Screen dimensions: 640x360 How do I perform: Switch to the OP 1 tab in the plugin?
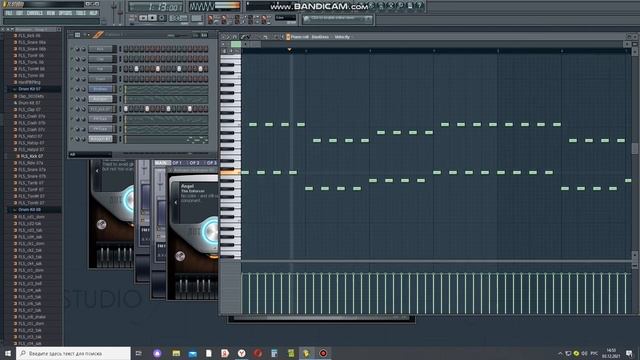click(x=177, y=163)
